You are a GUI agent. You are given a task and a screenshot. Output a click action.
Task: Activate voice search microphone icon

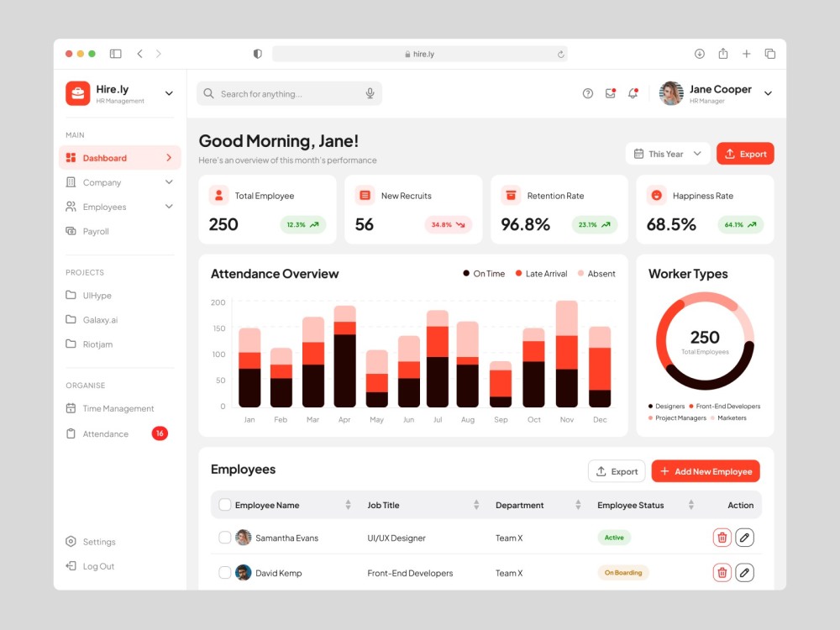point(370,93)
